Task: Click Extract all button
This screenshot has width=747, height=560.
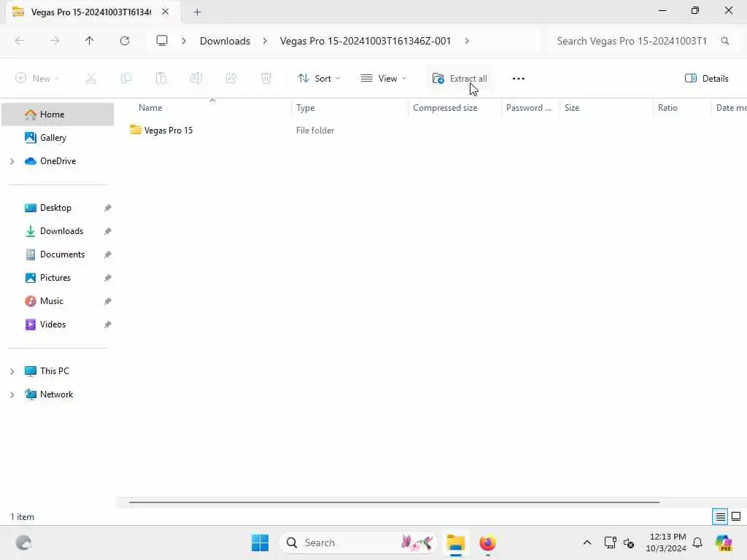Action: pos(460,79)
